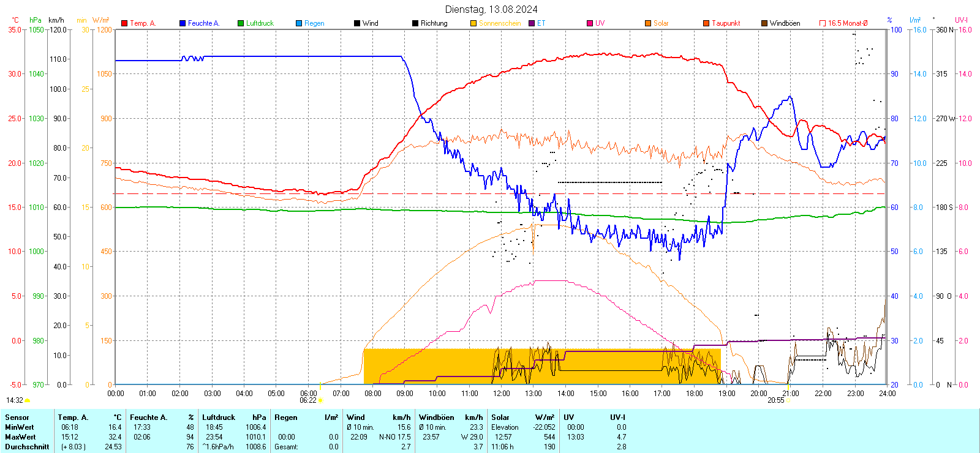Screen dimensions: 980x453
Task: Click the green Luftdruck legend square
Action: (241, 23)
